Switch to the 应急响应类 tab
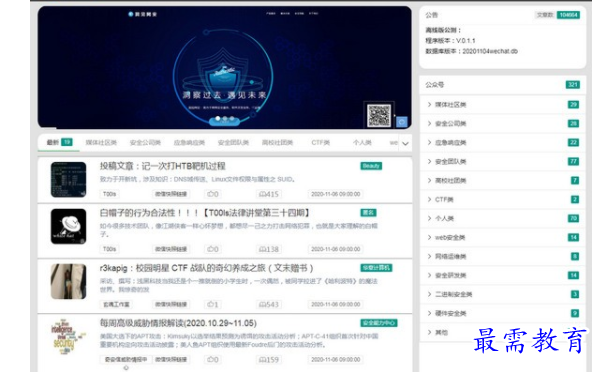This screenshot has width=595, height=372. pyautogui.click(x=189, y=143)
